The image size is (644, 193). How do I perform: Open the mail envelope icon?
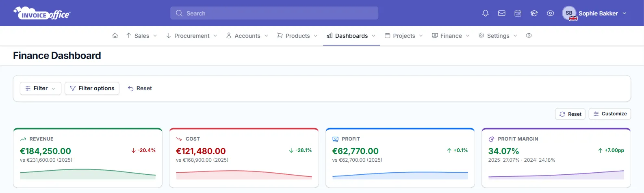tap(501, 13)
